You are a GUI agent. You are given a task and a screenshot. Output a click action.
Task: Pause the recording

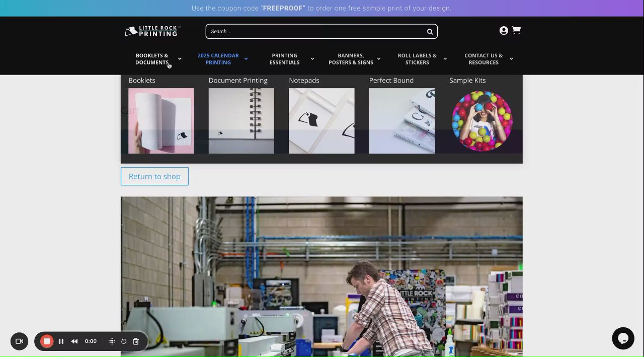tap(61, 341)
